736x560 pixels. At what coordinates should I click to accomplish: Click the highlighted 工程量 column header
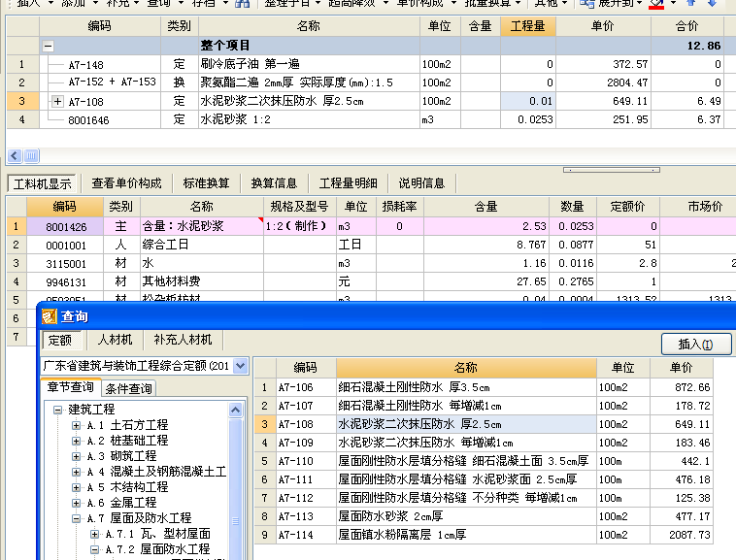pos(528,26)
